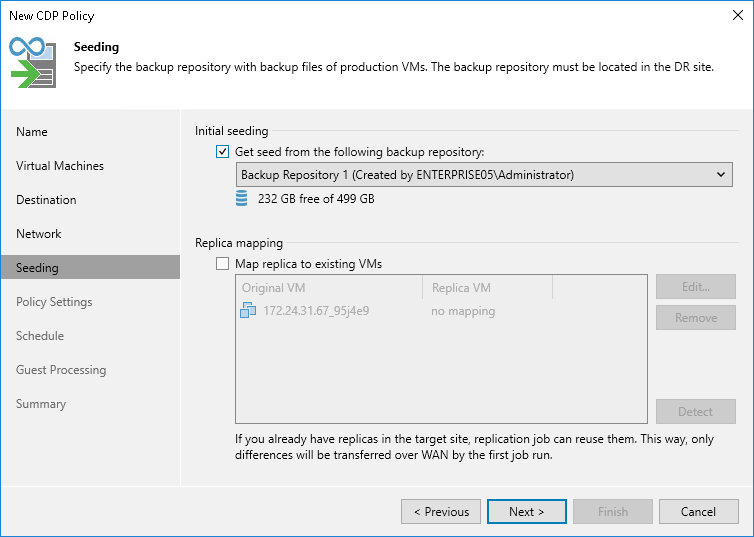Viewport: 754px width, 537px height.
Task: Click the Original VM column header
Action: (329, 287)
